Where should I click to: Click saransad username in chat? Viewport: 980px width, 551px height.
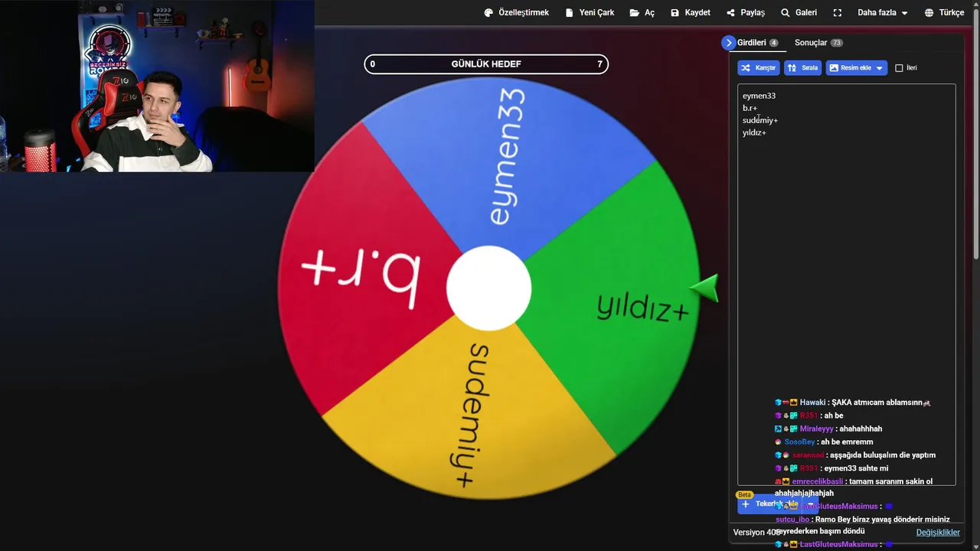click(x=808, y=455)
